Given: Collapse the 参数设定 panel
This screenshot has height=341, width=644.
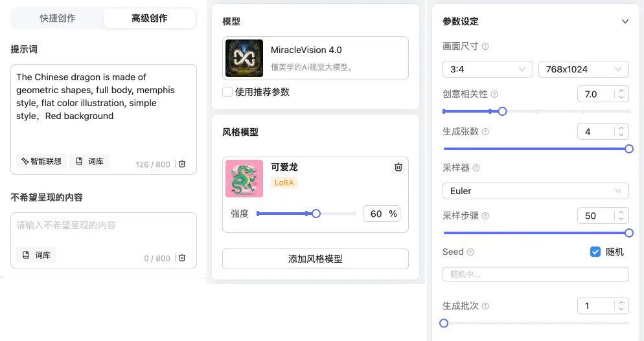Looking at the screenshot, I should [x=625, y=21].
